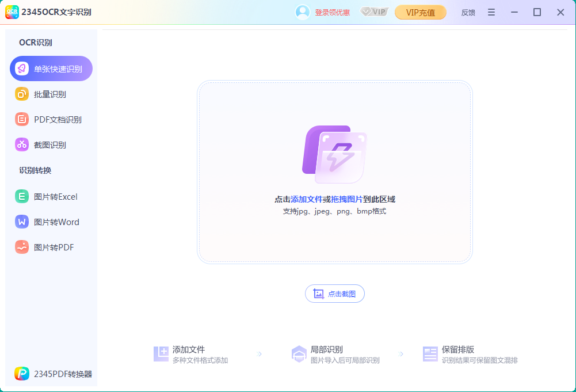Open the 反馈 feedback option
This screenshot has height=392, width=576.
pyautogui.click(x=468, y=13)
